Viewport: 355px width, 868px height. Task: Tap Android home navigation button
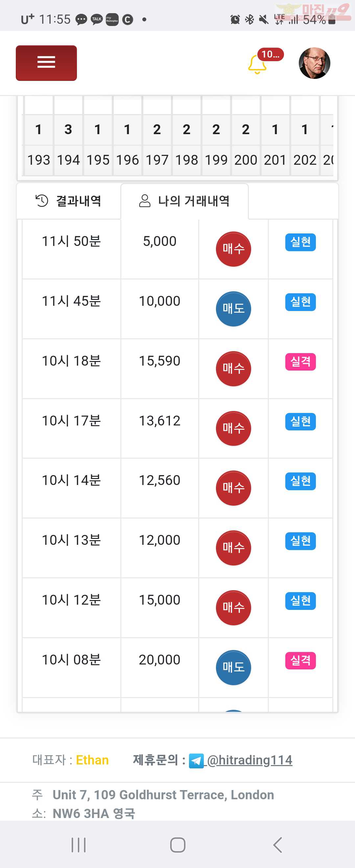pyautogui.click(x=177, y=845)
